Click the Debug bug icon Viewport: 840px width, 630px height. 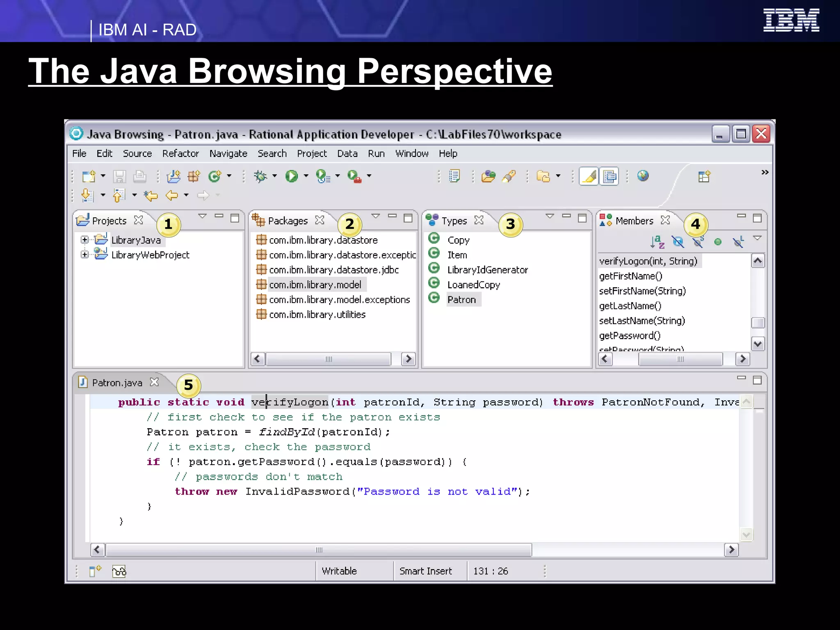260,176
